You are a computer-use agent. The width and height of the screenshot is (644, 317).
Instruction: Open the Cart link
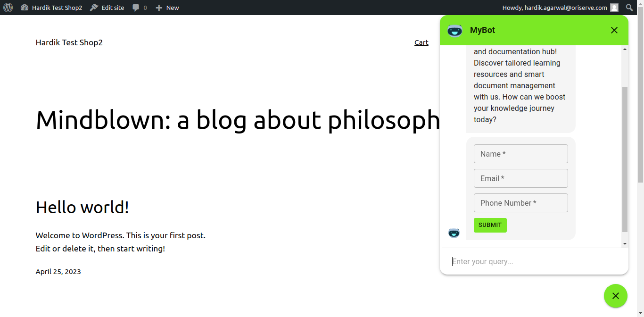point(421,42)
